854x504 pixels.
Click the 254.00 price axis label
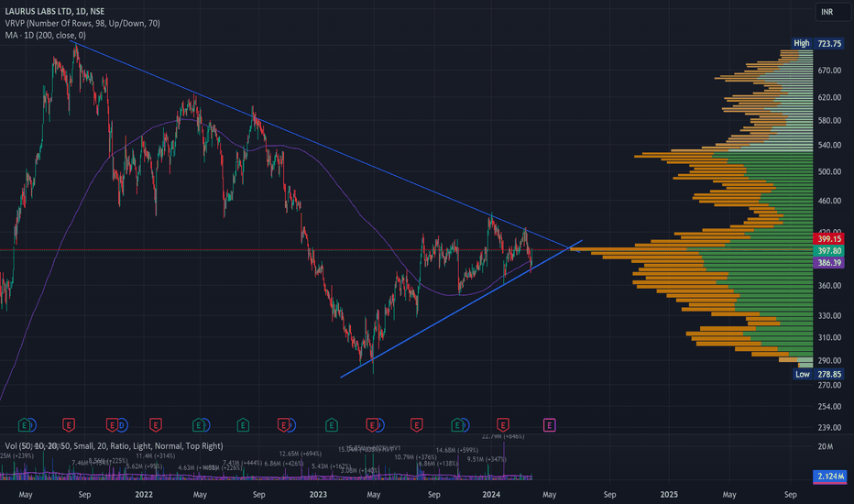[x=829, y=406]
